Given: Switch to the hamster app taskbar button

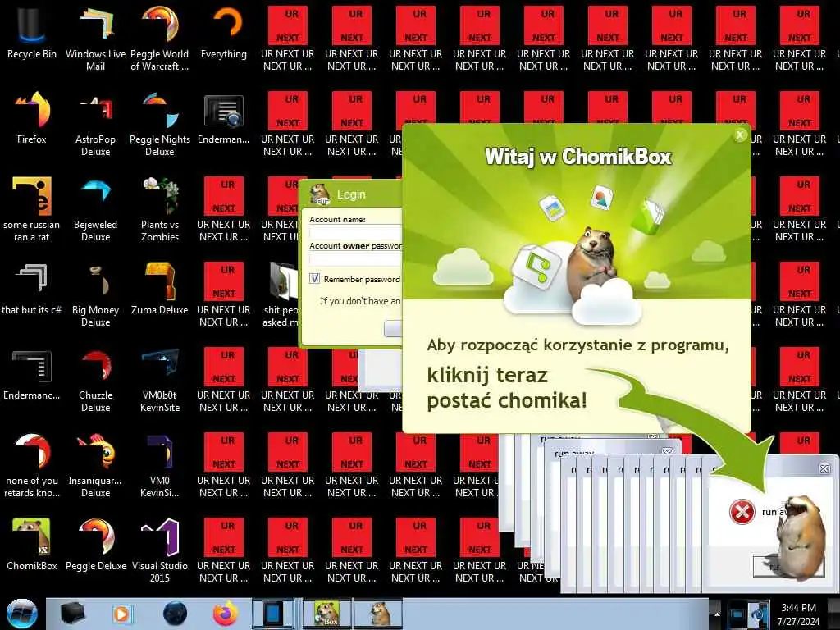Looking at the screenshot, I should pos(378,614).
